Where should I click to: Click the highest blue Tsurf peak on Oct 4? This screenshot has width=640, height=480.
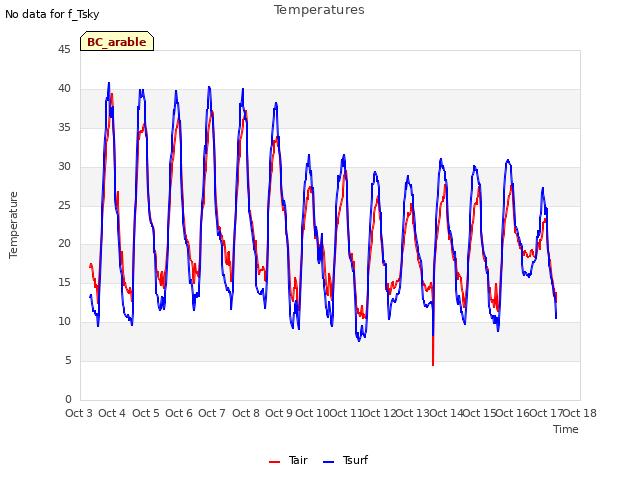point(109,83)
